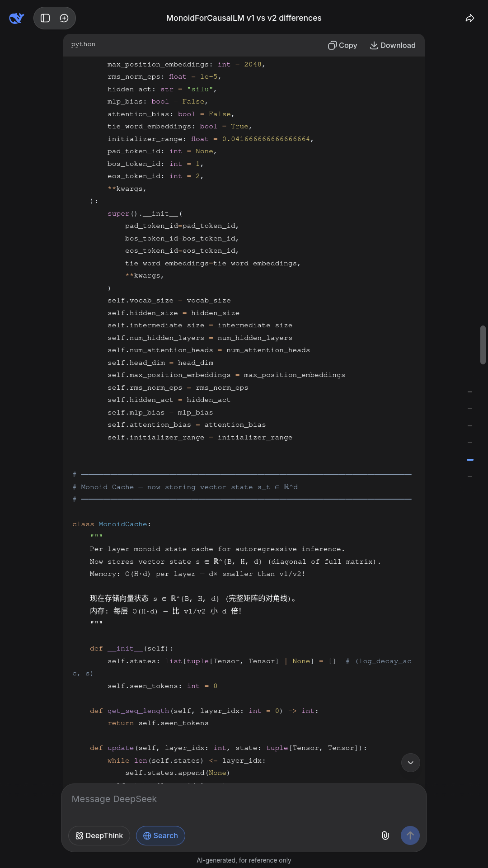Start a new chat with plus-bubble icon
The height and width of the screenshot is (868, 488).
coord(64,18)
